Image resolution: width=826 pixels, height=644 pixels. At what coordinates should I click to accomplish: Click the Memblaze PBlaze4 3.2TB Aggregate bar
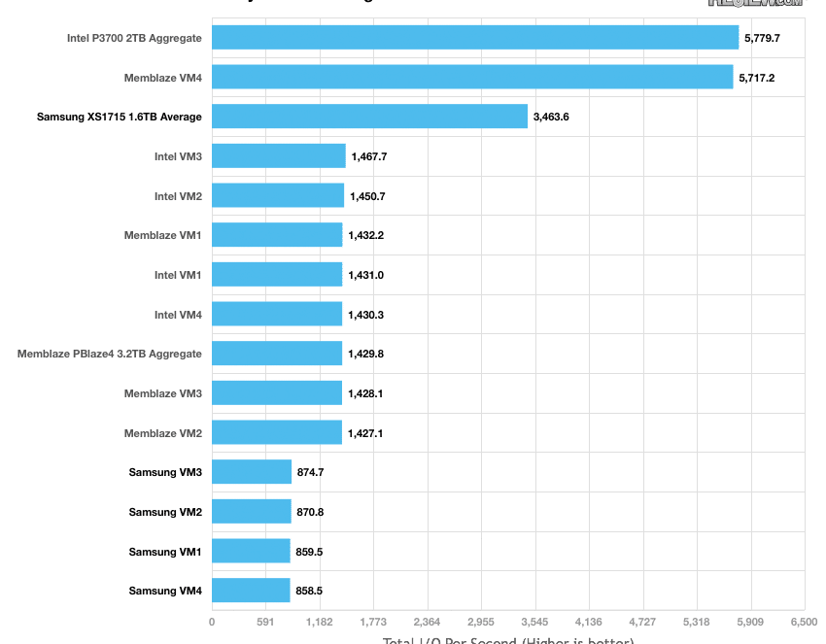click(277, 354)
